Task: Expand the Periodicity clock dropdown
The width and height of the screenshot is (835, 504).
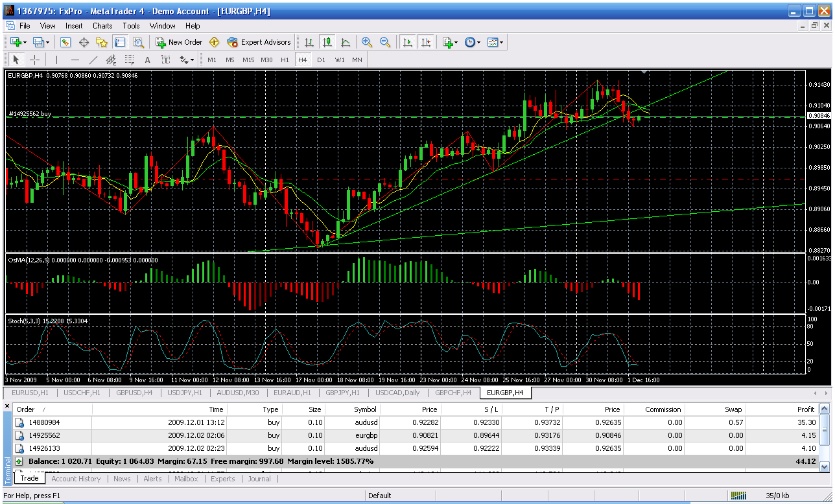Action: pos(473,42)
